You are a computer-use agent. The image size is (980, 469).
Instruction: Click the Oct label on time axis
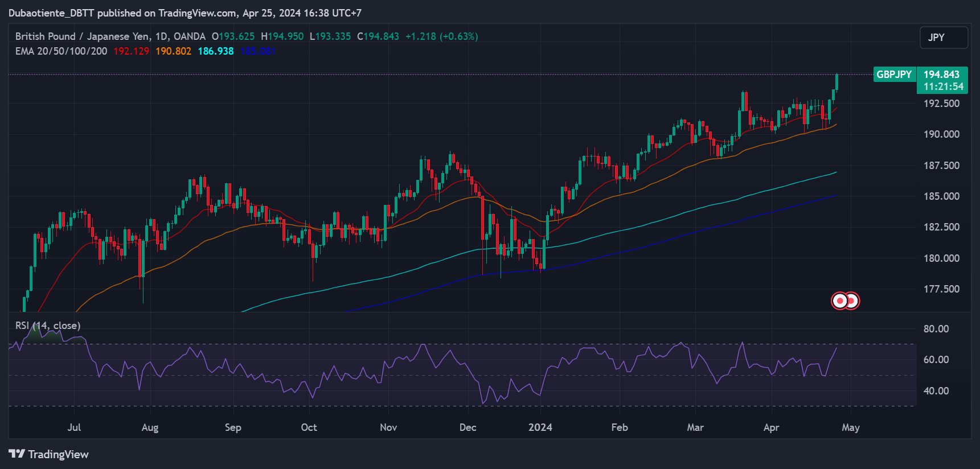coord(309,427)
